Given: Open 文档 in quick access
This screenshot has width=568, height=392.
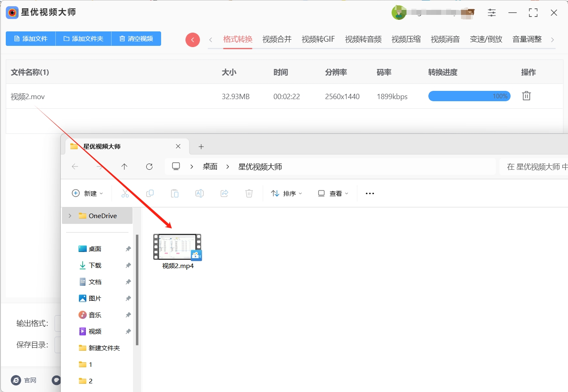Looking at the screenshot, I should coord(95,282).
